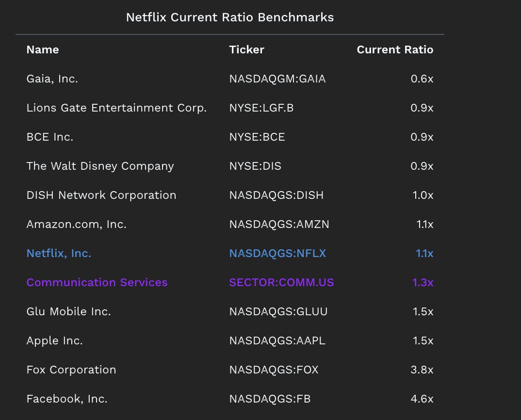The height and width of the screenshot is (420, 521).
Task: Click BCE Inc.'s 0.9x ratio
Action: (x=422, y=137)
